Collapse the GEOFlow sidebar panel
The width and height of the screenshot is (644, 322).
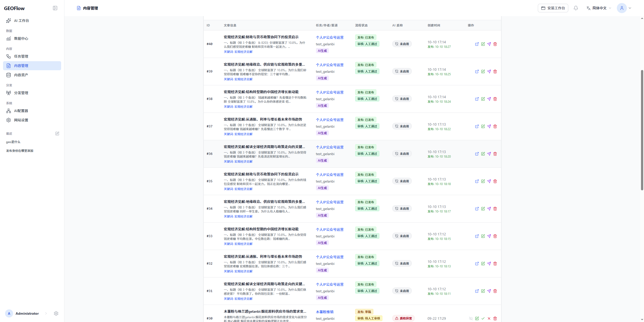coord(55,8)
